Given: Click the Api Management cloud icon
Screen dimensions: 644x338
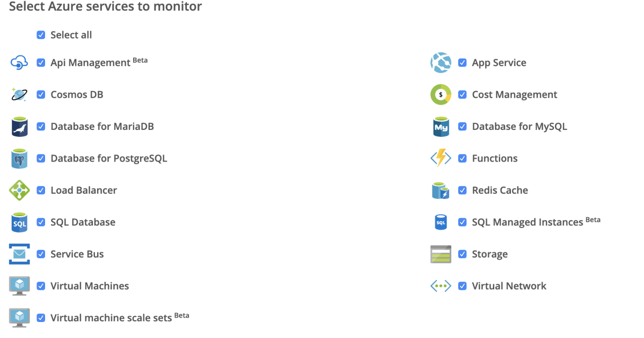Looking at the screenshot, I should pos(19,63).
